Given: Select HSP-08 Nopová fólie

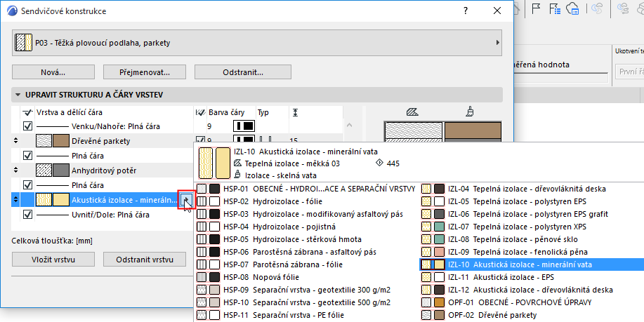Looking at the screenshot, I should tap(307, 277).
